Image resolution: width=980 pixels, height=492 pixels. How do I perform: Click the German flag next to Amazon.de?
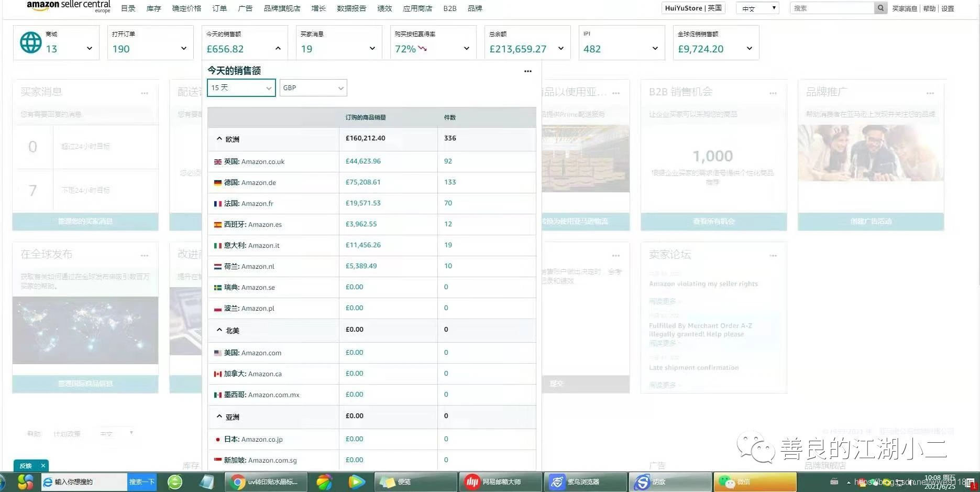point(218,183)
